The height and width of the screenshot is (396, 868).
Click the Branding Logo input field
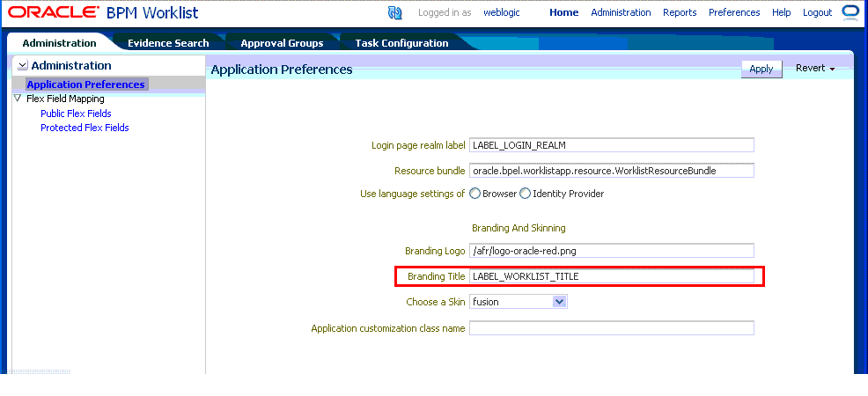(x=612, y=251)
